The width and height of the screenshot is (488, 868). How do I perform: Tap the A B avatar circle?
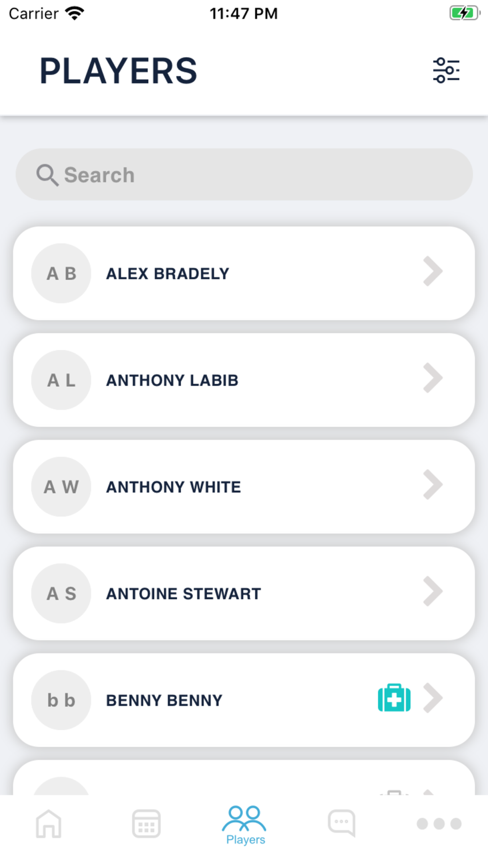click(61, 273)
